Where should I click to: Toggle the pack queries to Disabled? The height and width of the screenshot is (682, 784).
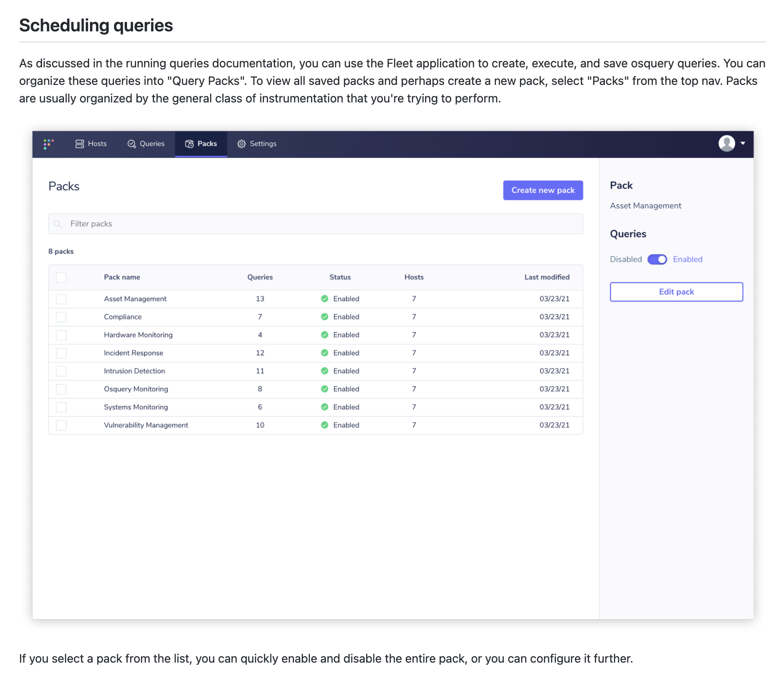(x=657, y=259)
